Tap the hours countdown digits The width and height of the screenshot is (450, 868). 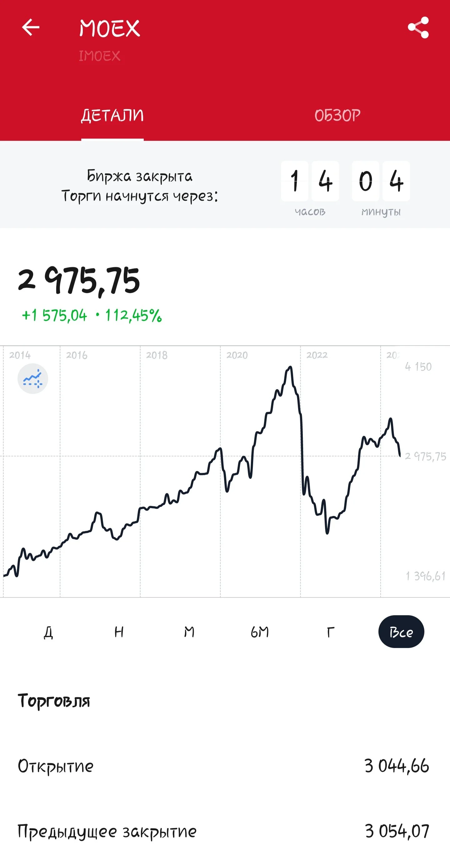(310, 181)
